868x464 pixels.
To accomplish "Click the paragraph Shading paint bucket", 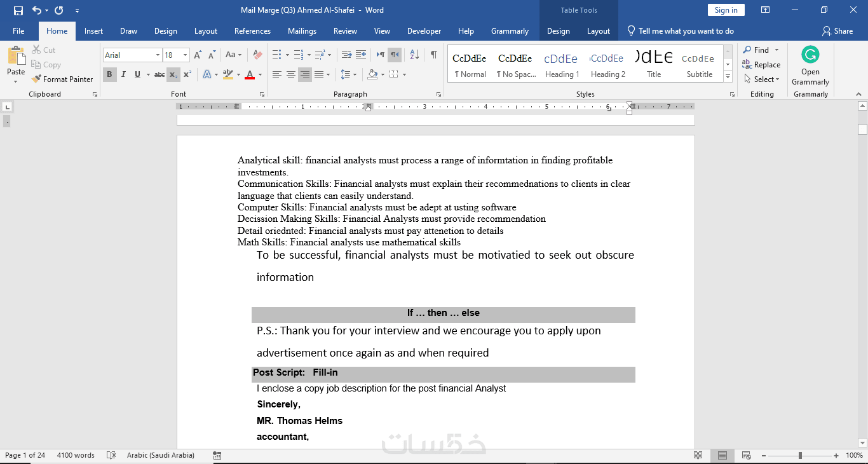I will (373, 74).
